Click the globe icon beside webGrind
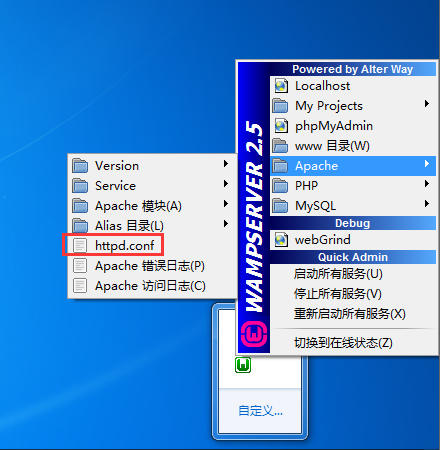Screen dimensions: 440x450 pos(281,240)
